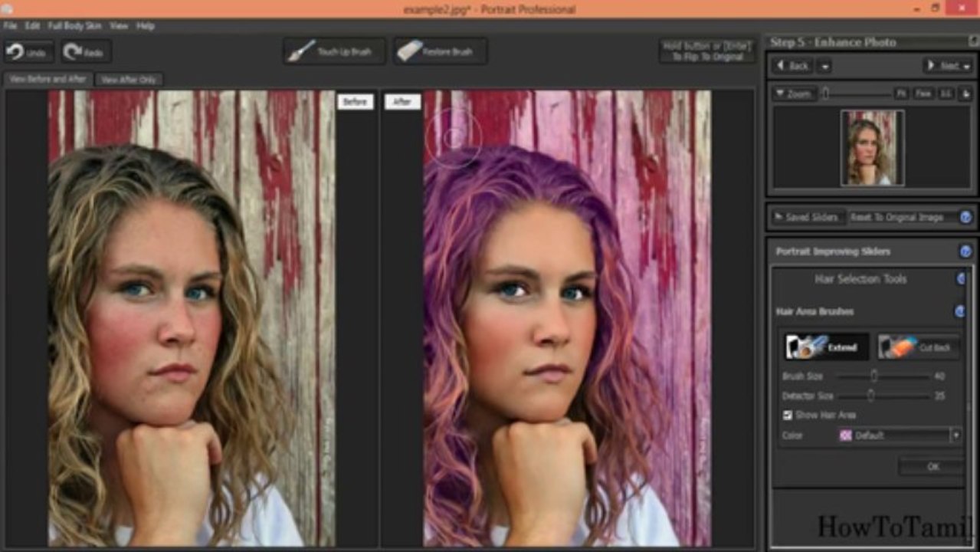Click the Hair Selection Tools heading

pyautogui.click(x=860, y=279)
